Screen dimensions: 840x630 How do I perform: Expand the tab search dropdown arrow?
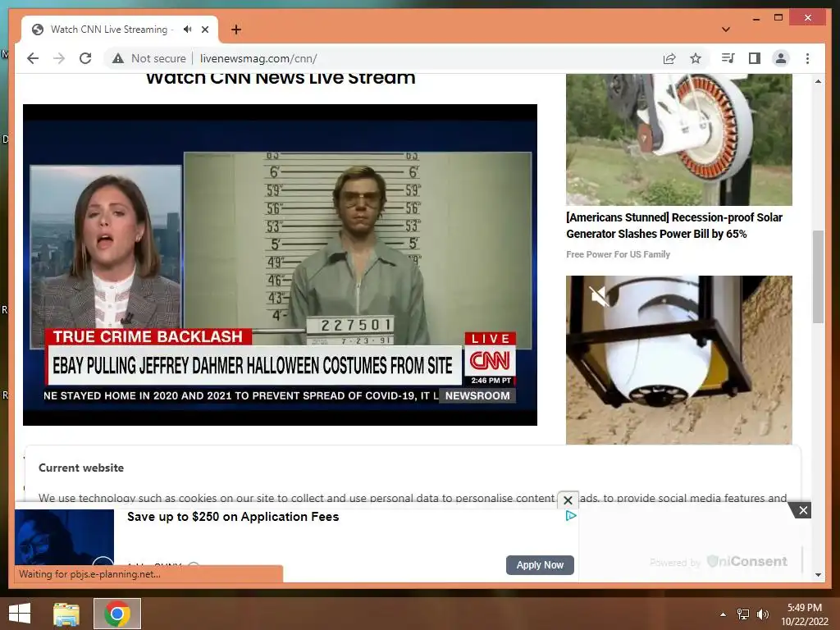726,30
